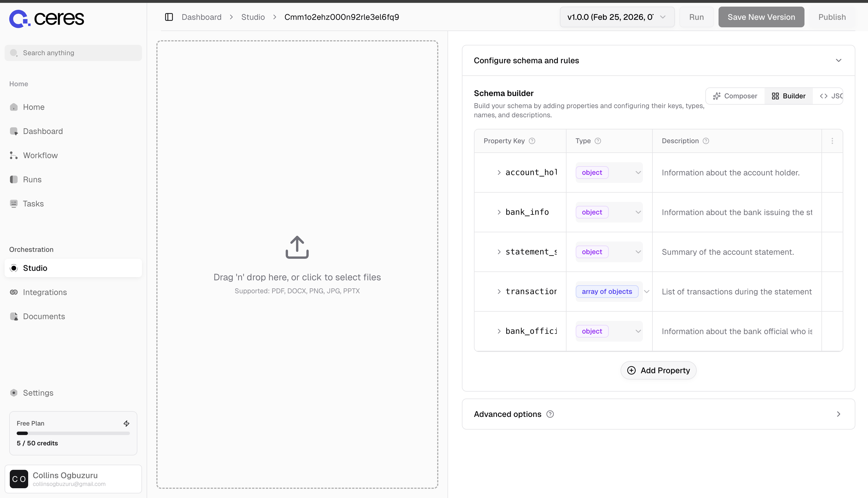Click the Property Key help icon
Viewport: 868px width, 498px height.
[x=532, y=141]
